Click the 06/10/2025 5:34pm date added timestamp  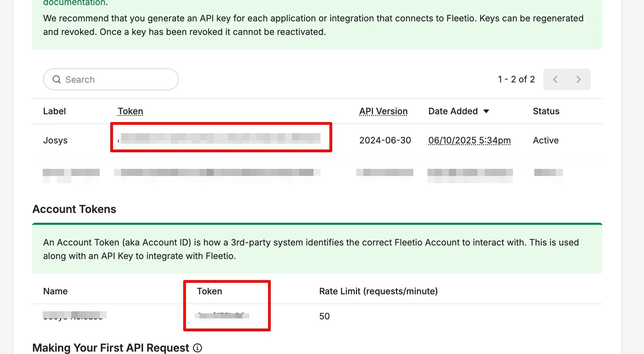click(x=469, y=140)
